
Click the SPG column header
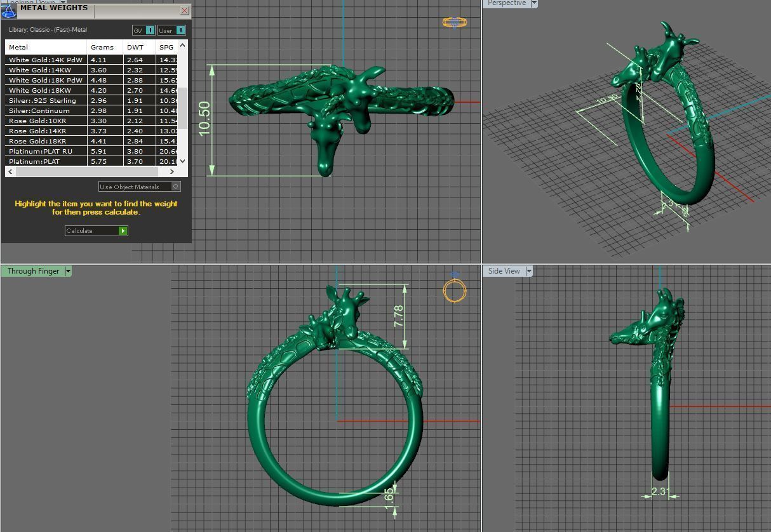pyautogui.click(x=166, y=47)
